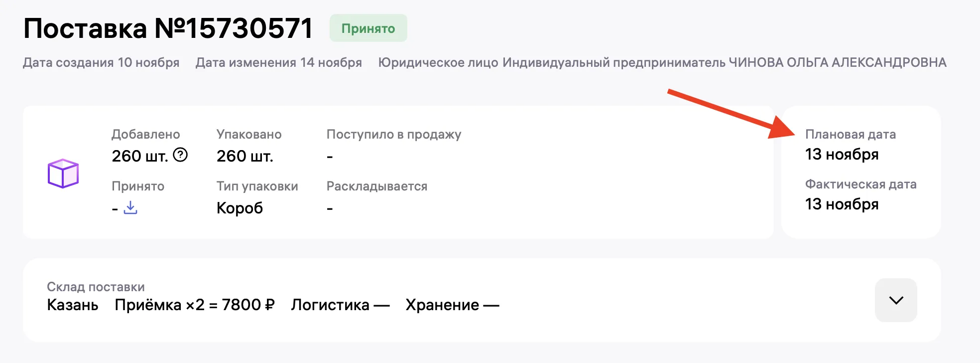Click the Плановая дата 13 ноября value
Viewport: 980px width, 363px height.
[x=842, y=155]
